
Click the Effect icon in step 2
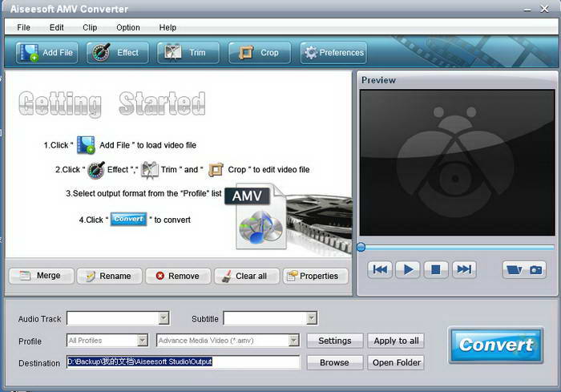(96, 170)
